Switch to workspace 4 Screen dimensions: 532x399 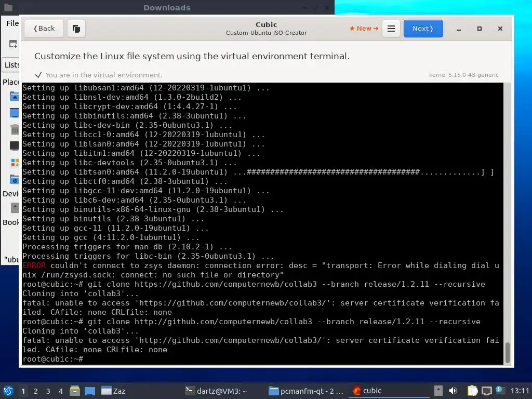click(x=61, y=391)
